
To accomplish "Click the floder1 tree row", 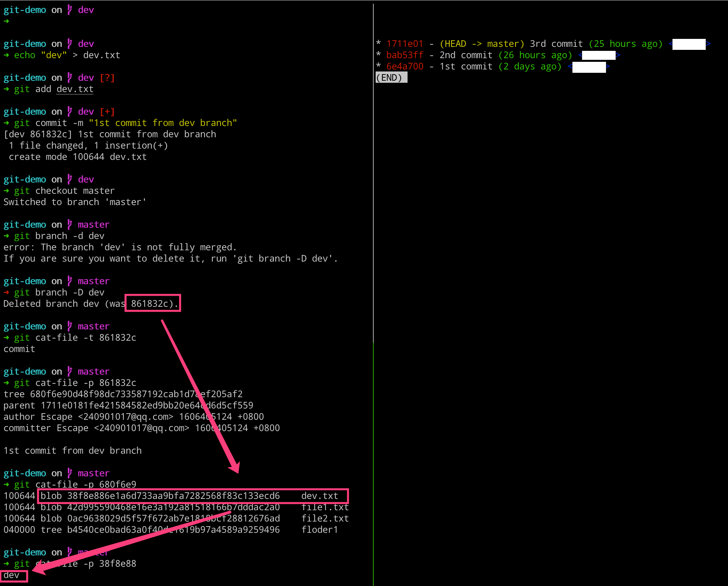I will (x=171, y=530).
